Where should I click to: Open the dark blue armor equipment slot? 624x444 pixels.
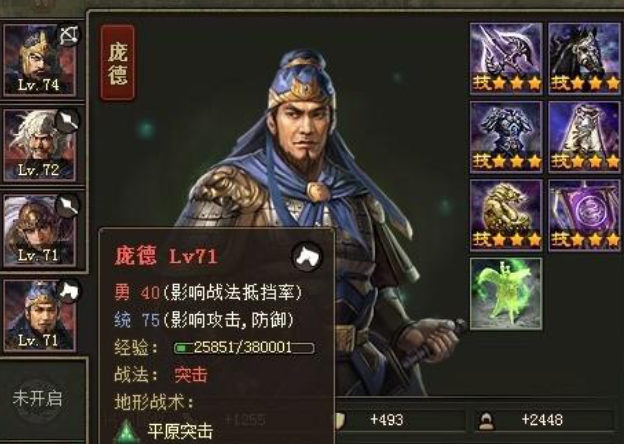pyautogui.click(x=506, y=136)
